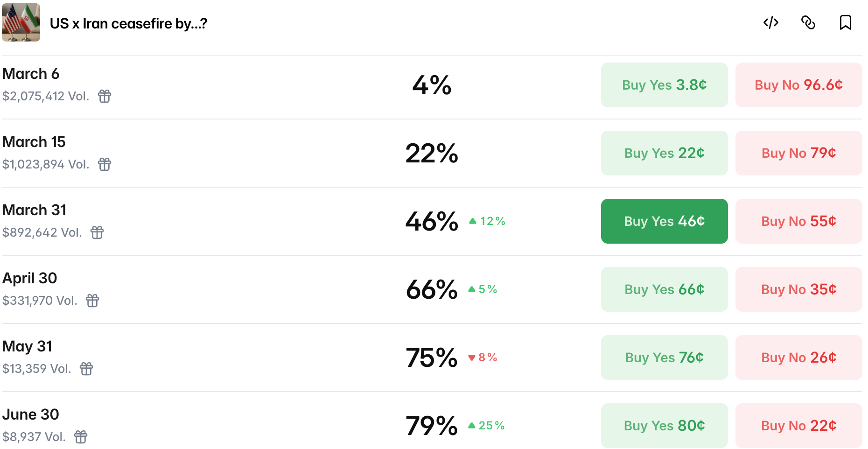
Task: Open the US and Iran flags thumbnail
Action: click(21, 22)
